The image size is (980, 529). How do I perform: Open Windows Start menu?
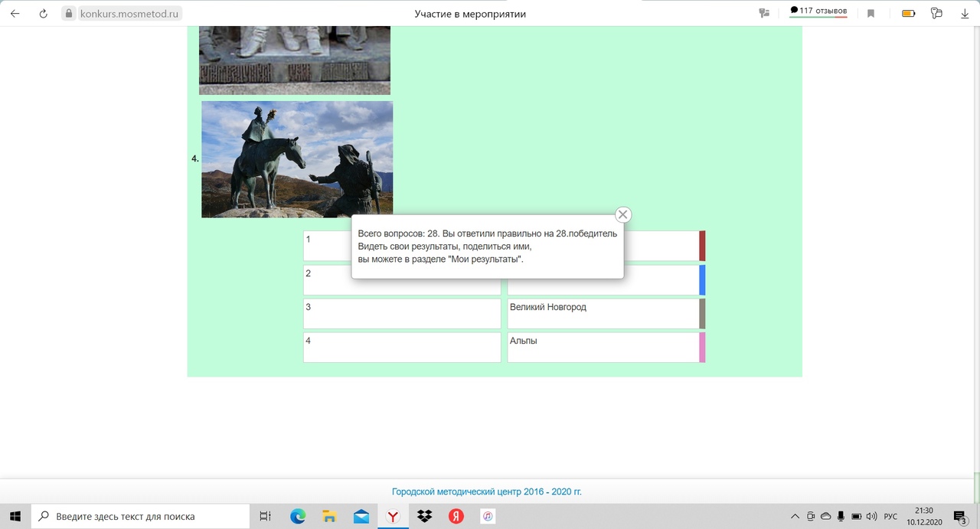coord(15,516)
